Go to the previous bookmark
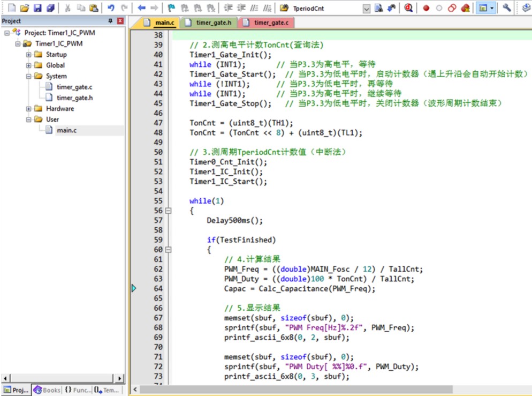This screenshot has height=396, width=532. [x=185, y=8]
